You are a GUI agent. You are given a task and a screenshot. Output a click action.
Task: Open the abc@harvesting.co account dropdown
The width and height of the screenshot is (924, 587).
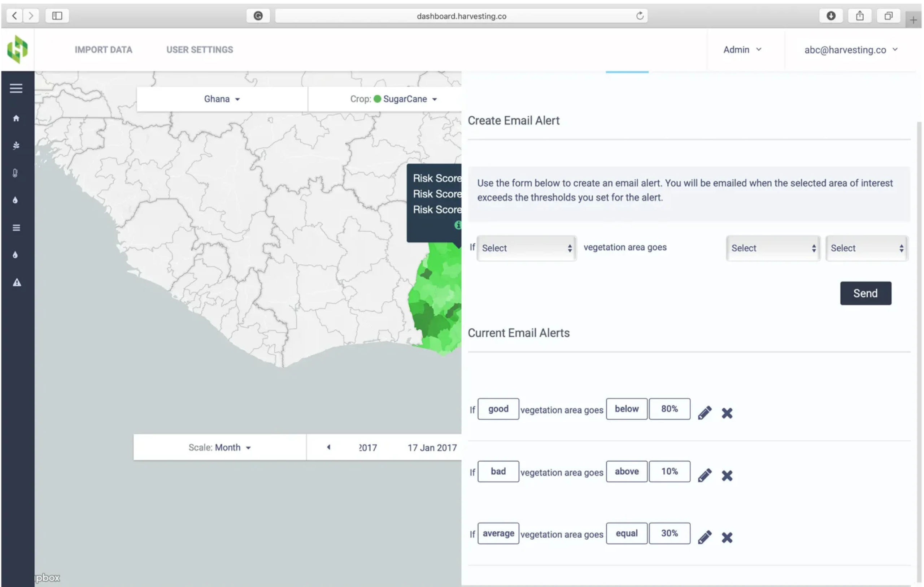tap(851, 50)
